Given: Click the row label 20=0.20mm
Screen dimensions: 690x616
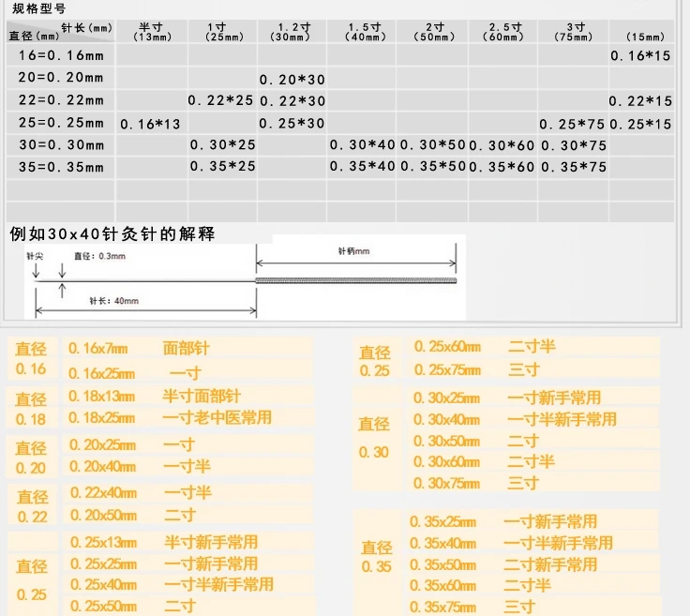Looking at the screenshot, I should tap(61, 78).
